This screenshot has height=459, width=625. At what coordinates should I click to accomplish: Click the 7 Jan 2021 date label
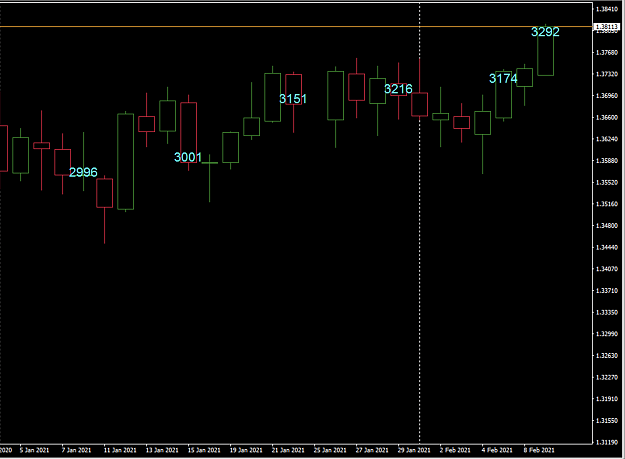click(x=76, y=450)
